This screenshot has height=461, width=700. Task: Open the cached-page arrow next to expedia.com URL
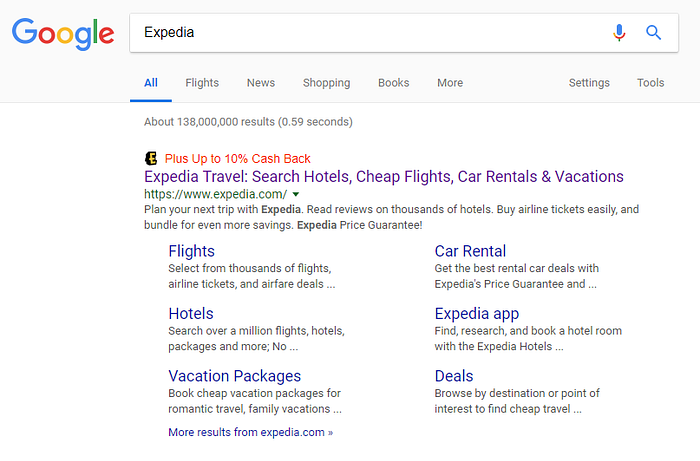[x=296, y=195]
